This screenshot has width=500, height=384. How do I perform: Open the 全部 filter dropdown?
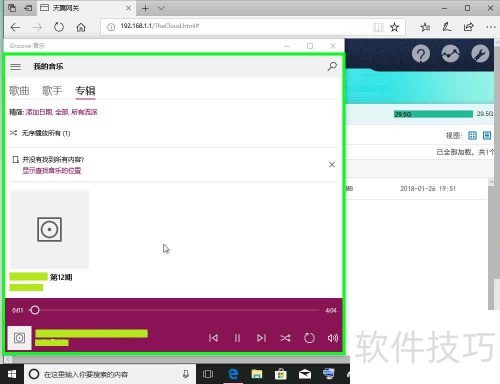(62, 112)
